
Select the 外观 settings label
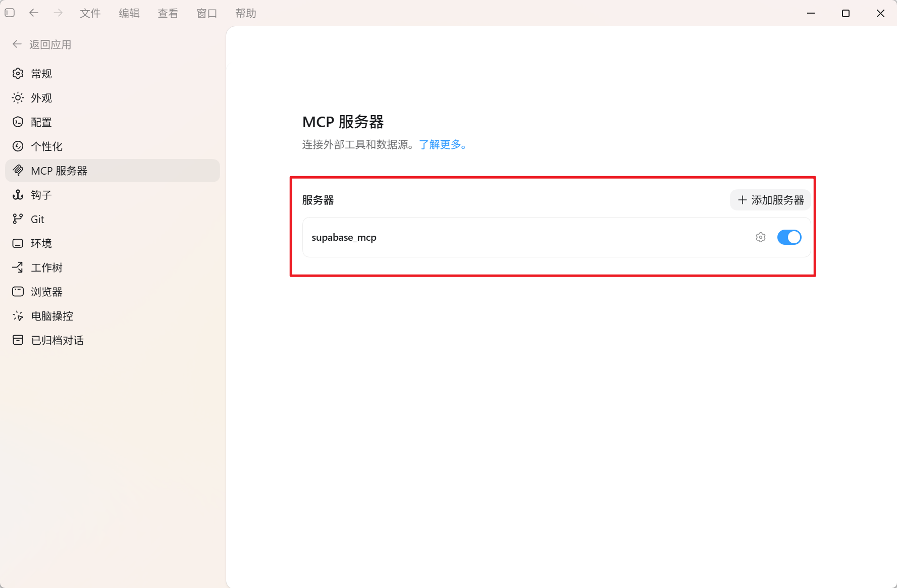41,98
